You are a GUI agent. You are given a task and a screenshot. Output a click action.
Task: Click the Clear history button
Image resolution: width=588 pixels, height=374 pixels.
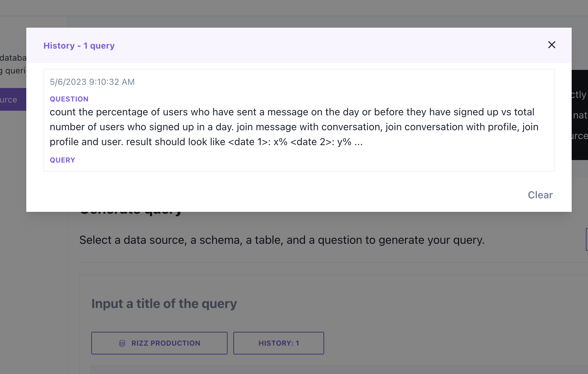540,195
